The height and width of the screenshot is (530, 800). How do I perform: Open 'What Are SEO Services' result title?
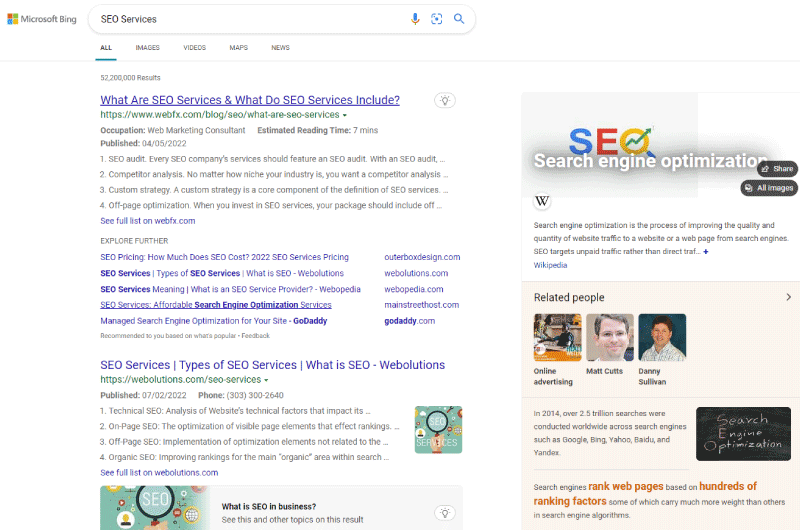(x=250, y=100)
